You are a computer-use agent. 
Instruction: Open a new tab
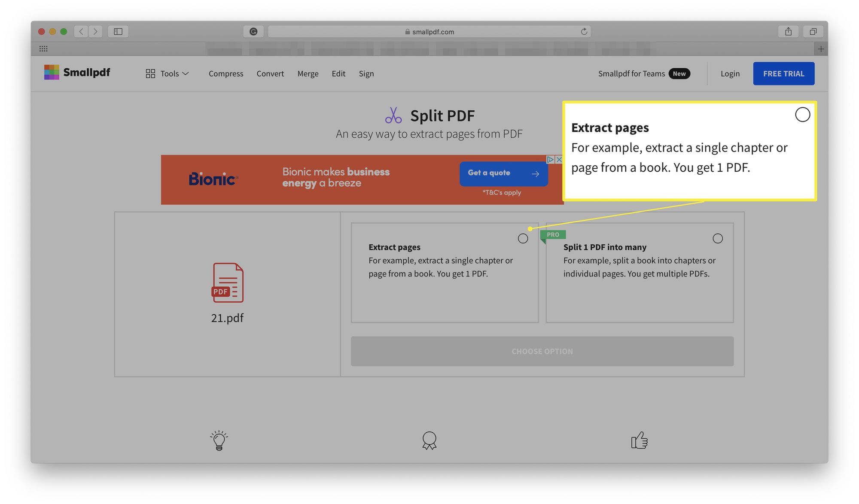[x=821, y=49]
